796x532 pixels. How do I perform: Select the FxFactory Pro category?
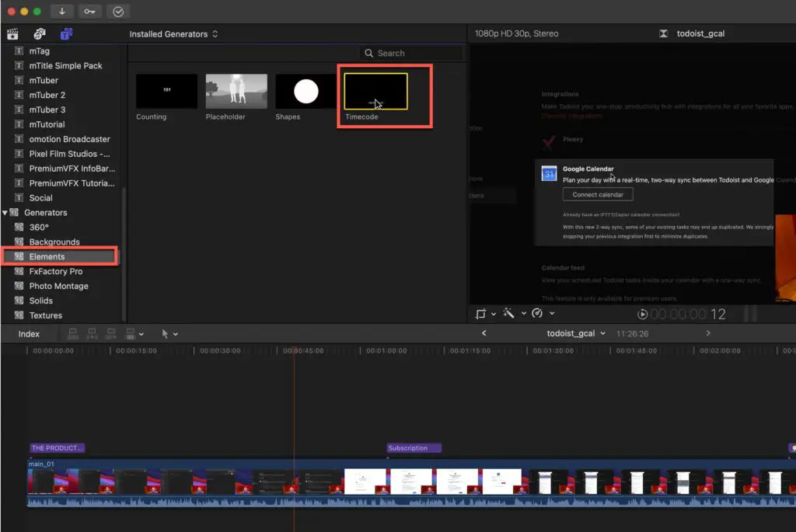click(x=56, y=271)
